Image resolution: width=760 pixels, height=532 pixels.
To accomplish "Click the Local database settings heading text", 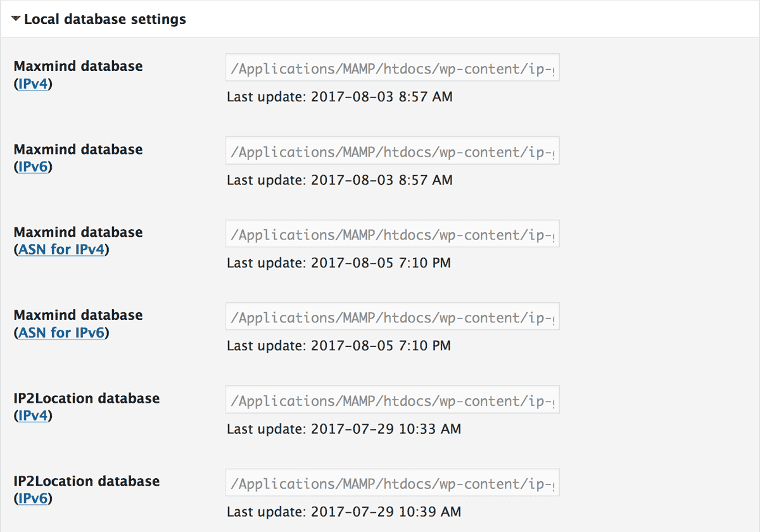I will (x=105, y=20).
